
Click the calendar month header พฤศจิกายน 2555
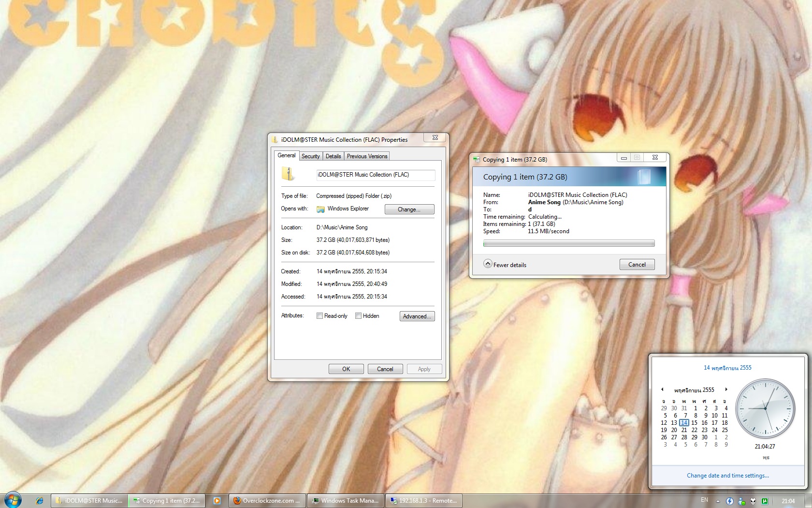click(694, 389)
